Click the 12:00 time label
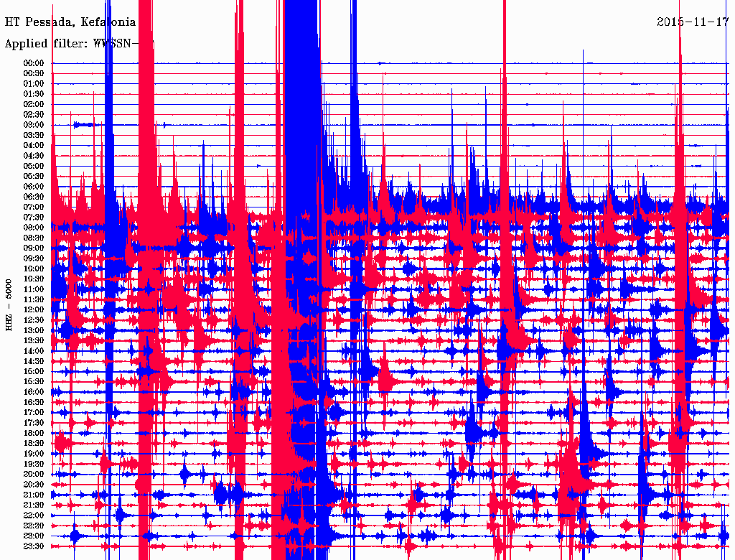Screen dimensions: 735x560 coord(34,310)
